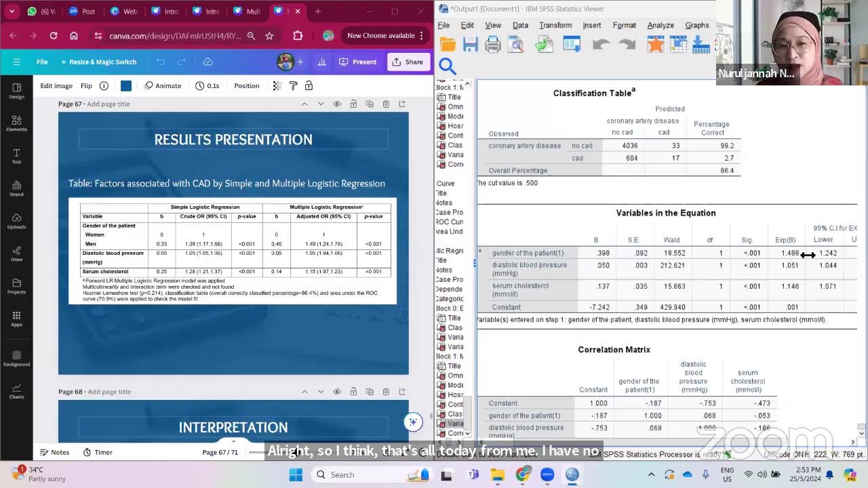Click SPSS orange star toolbar icon
The width and height of the screenshot is (868, 488).
(x=656, y=45)
